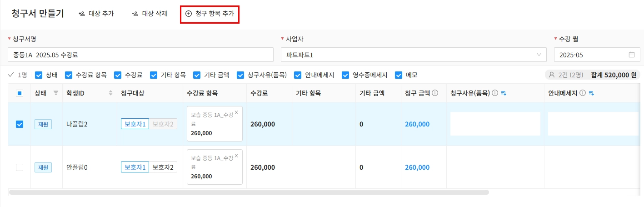Uncheck the 영수증메세지 column checkbox

[345, 75]
